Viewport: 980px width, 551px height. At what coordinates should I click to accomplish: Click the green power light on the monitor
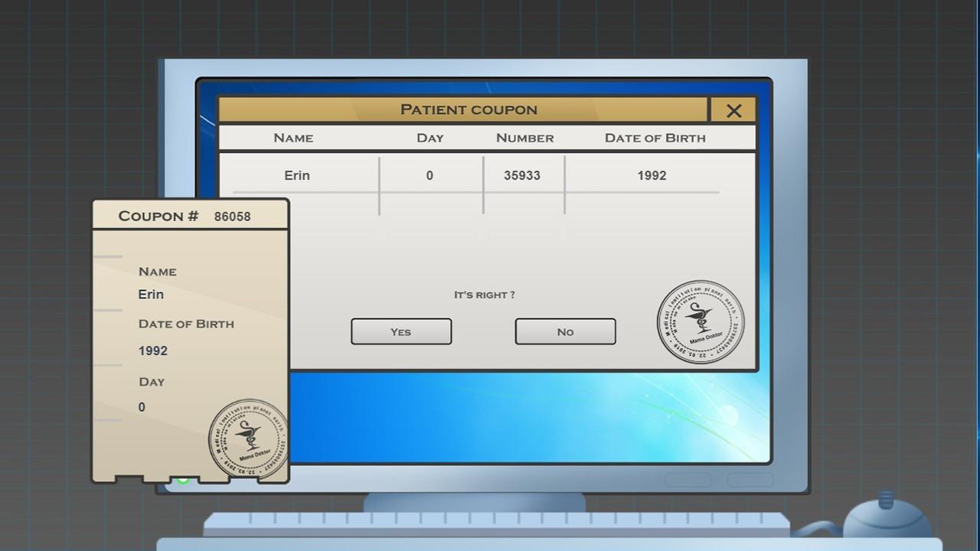[x=183, y=480]
